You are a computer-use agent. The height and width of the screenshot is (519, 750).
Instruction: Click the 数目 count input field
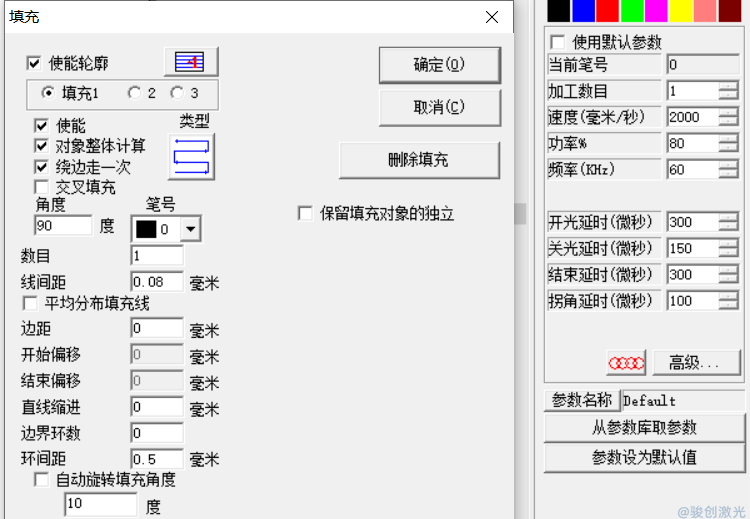point(157,255)
